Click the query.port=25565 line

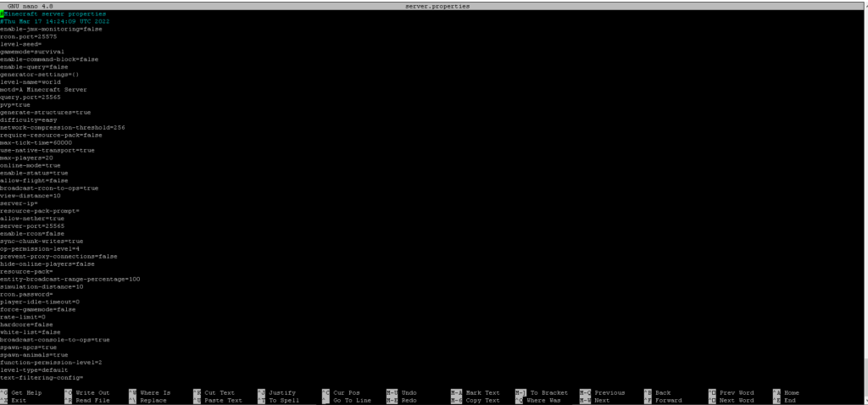click(31, 97)
